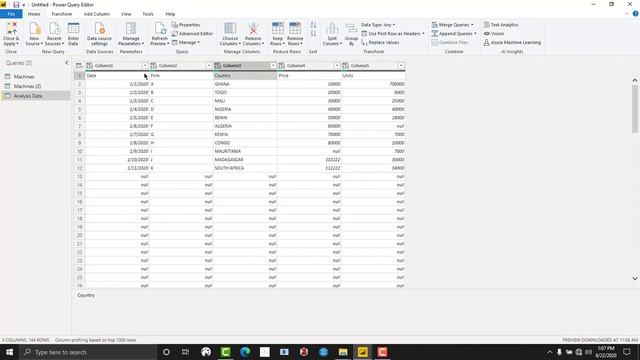This screenshot has height=360, width=640.
Task: Select the Analysis Data query
Action: (x=36, y=96)
